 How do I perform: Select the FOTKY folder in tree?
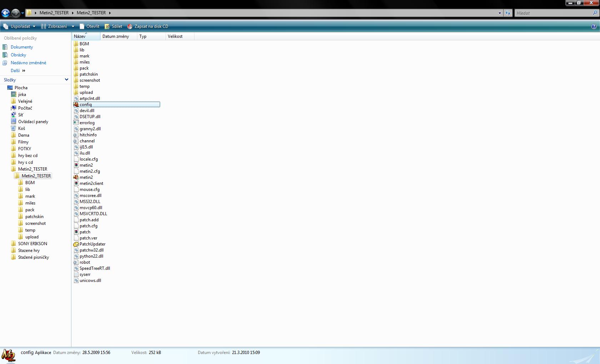click(25, 149)
